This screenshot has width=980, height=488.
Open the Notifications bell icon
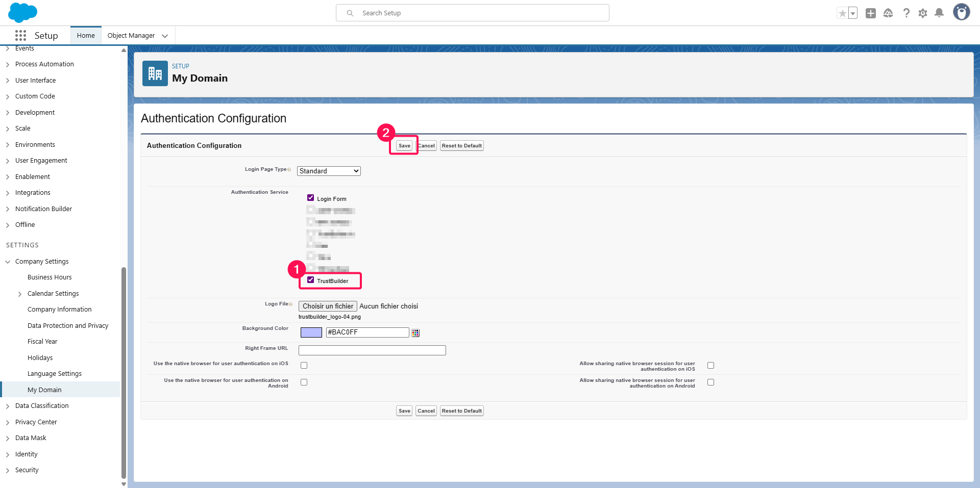point(939,13)
